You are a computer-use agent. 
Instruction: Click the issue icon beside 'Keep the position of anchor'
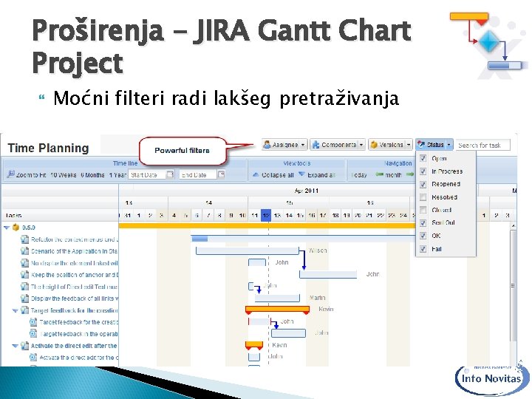point(24,275)
